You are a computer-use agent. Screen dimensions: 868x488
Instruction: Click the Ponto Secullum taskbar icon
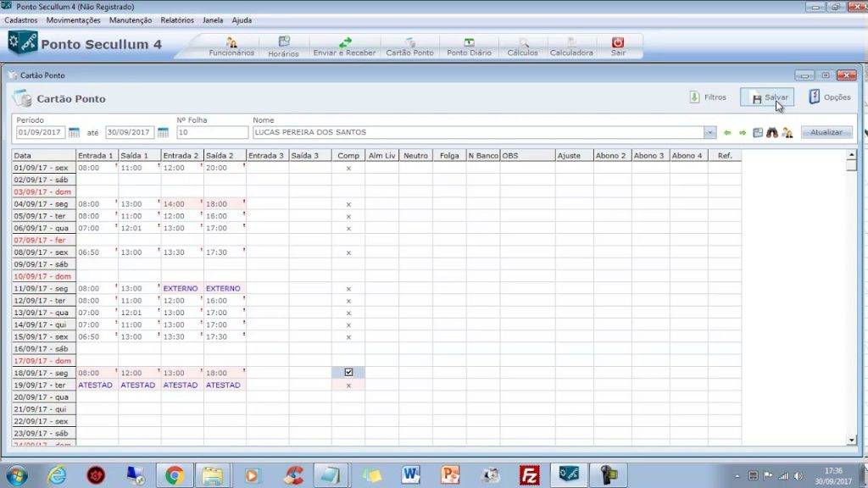pos(569,474)
